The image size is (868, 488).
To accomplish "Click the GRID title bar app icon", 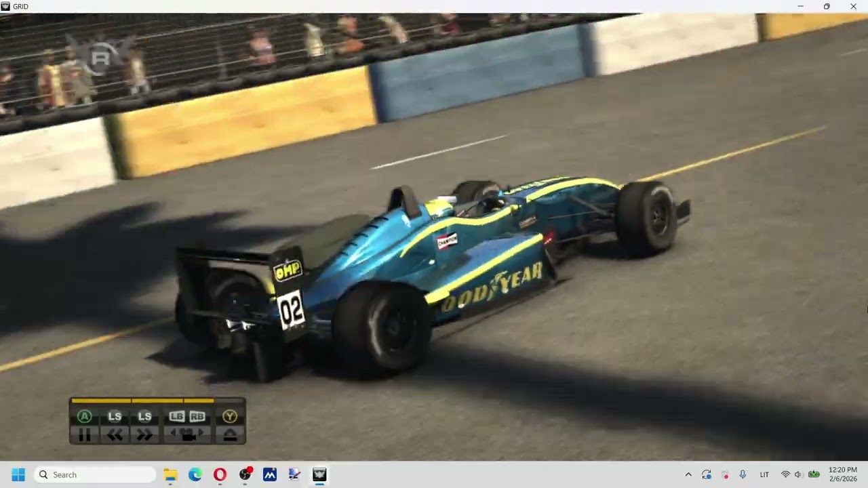I will click(5, 6).
